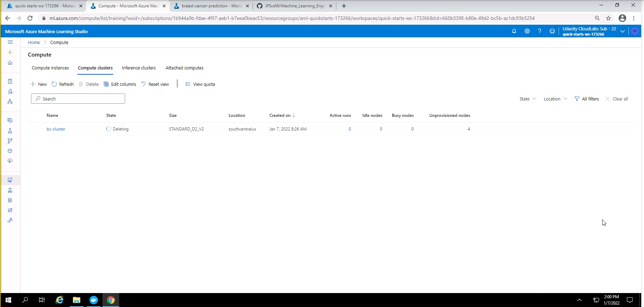Image resolution: width=644 pixels, height=307 pixels.
Task: Click New to create a cluster
Action: [39, 84]
